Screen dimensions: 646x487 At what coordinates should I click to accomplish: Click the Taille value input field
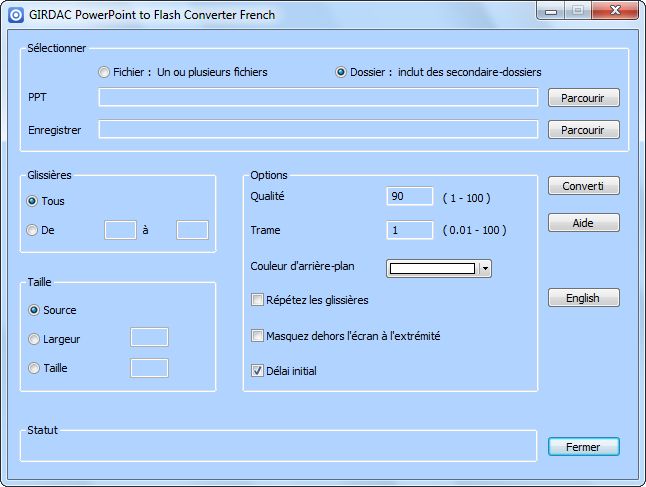(149, 368)
